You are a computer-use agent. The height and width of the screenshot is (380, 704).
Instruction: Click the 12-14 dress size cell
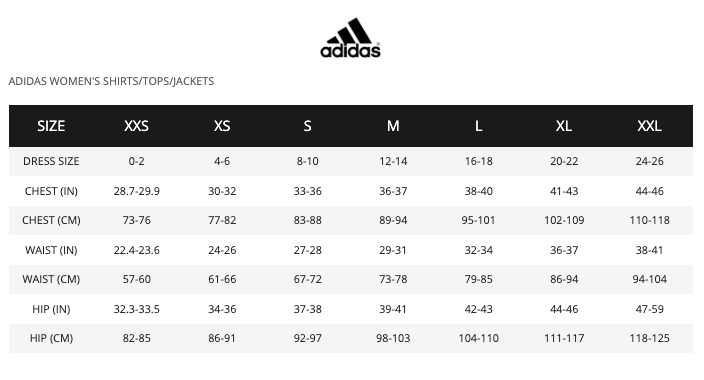[393, 161]
